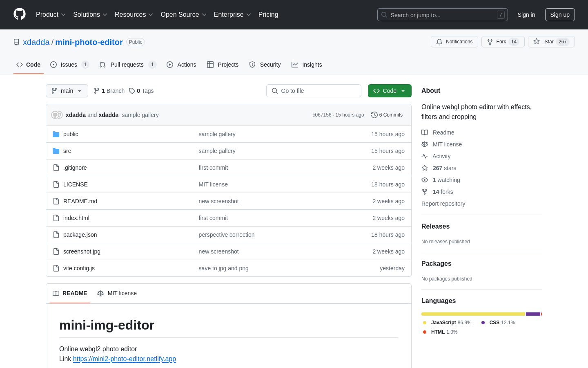The height and width of the screenshot is (368, 588).
Task: Open the 6 Commits history link
Action: tap(387, 115)
